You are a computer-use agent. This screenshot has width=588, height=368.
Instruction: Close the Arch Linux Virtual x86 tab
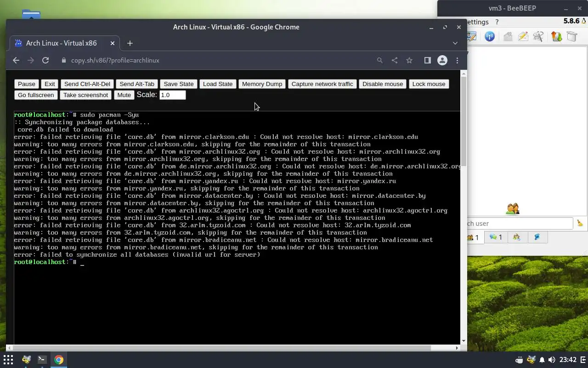pyautogui.click(x=113, y=43)
